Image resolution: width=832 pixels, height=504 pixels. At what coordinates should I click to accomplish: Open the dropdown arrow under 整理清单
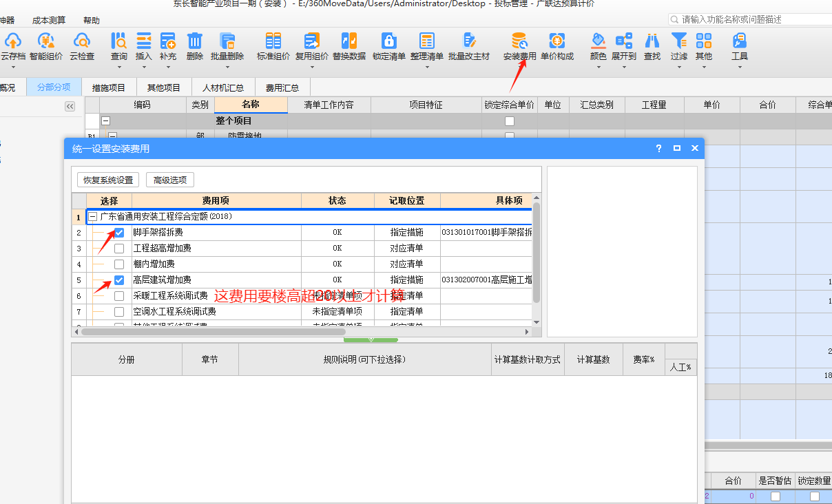427,67
